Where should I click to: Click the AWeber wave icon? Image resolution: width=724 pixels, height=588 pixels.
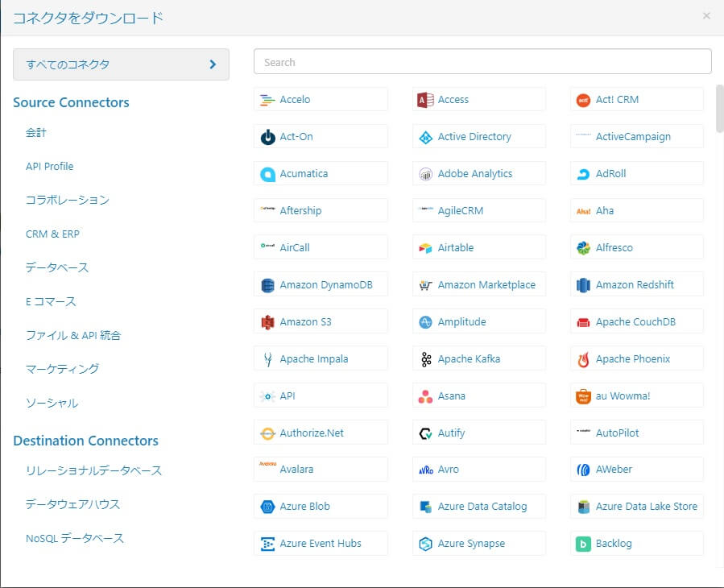[x=583, y=470]
